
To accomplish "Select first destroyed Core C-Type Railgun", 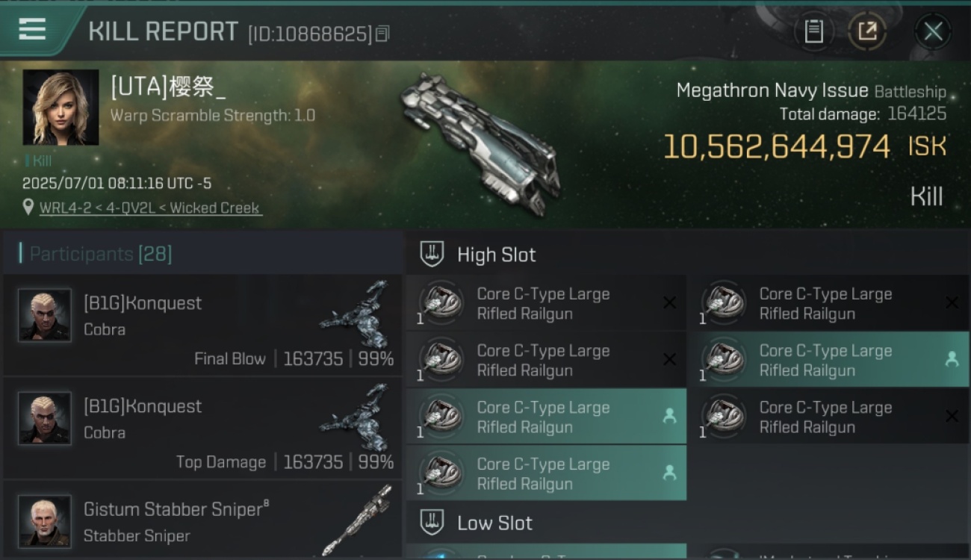I will [546, 303].
